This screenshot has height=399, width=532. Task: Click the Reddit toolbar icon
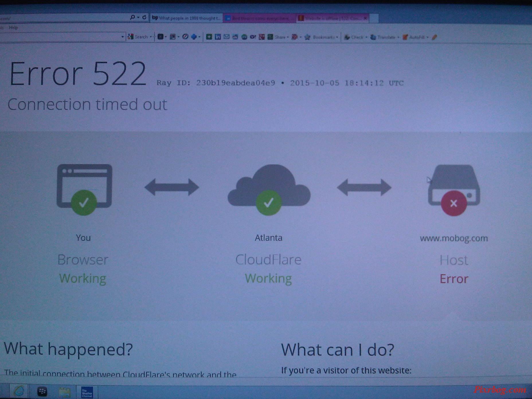(x=235, y=37)
